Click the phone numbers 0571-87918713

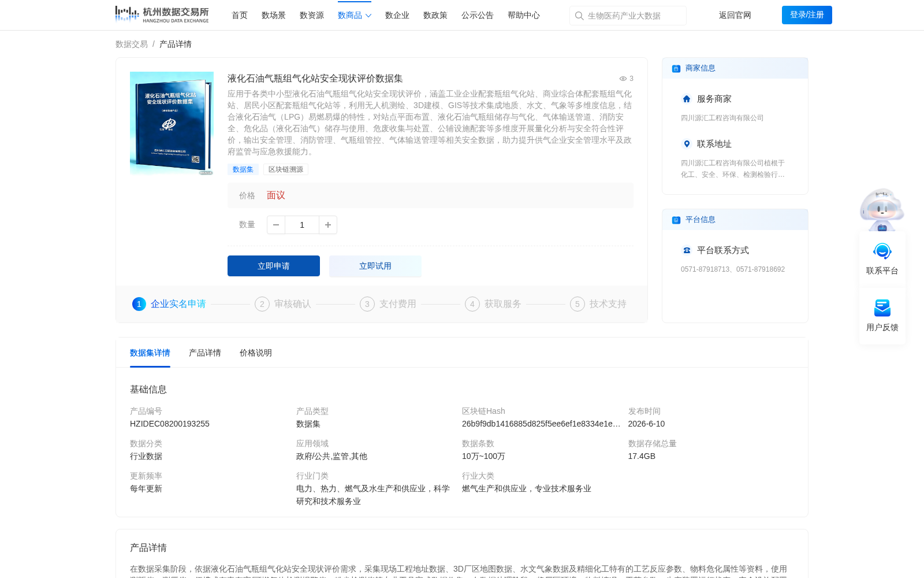706,269
